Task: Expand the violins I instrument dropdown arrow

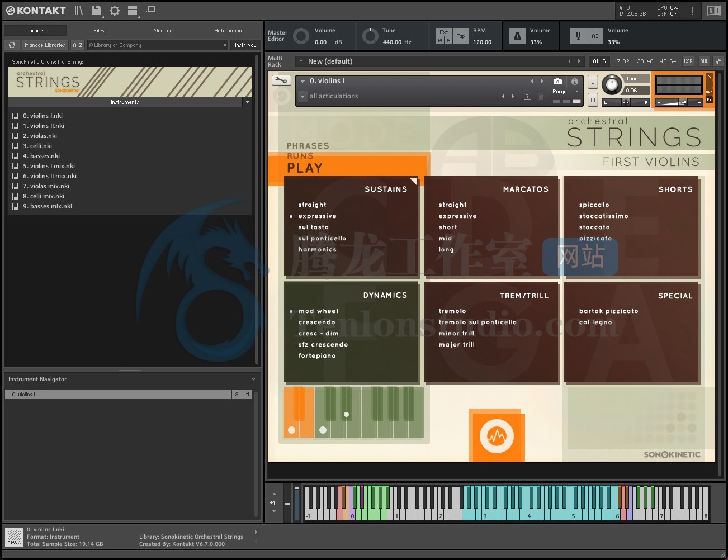Action: (x=303, y=82)
